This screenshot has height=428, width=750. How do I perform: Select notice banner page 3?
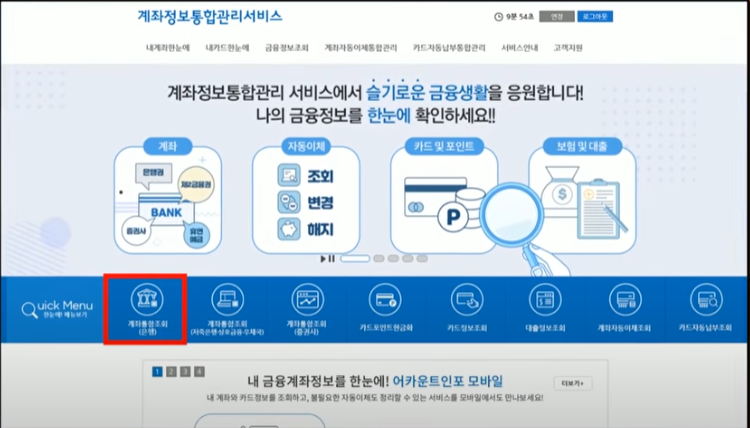pyautogui.click(x=185, y=372)
